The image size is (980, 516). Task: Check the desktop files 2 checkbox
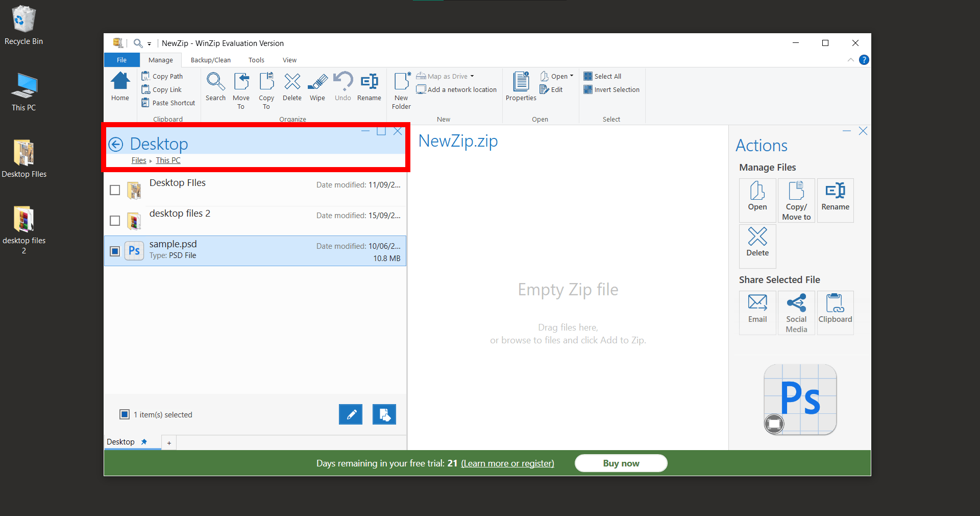click(x=114, y=220)
